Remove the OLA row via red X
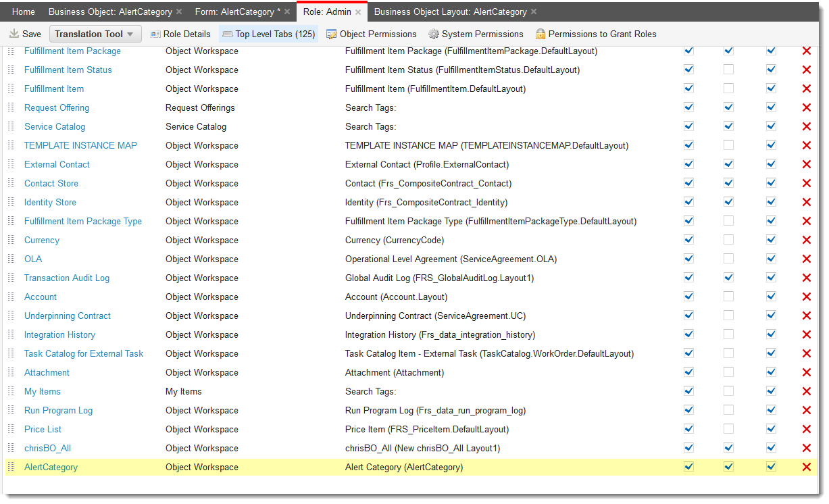This screenshot has width=829, height=504. click(x=806, y=259)
